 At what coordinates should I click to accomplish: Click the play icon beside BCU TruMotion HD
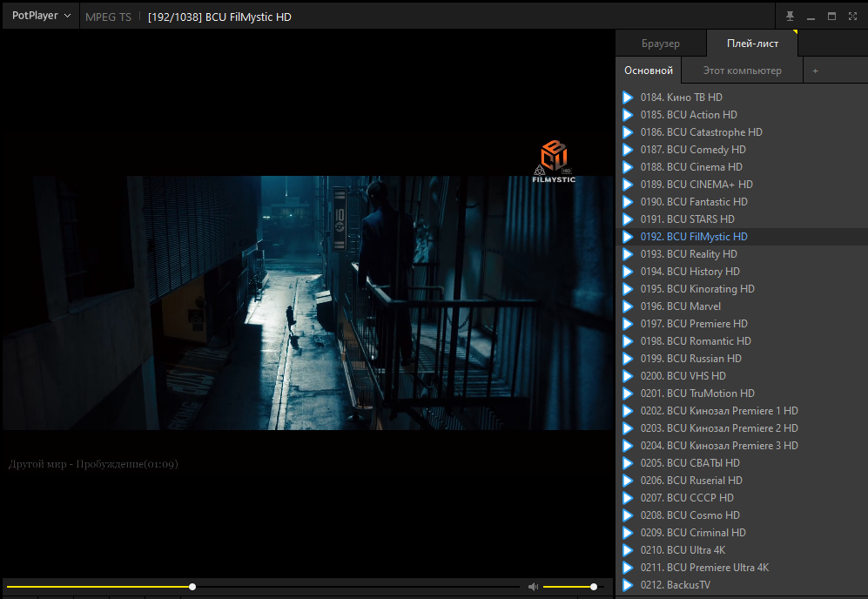point(628,394)
